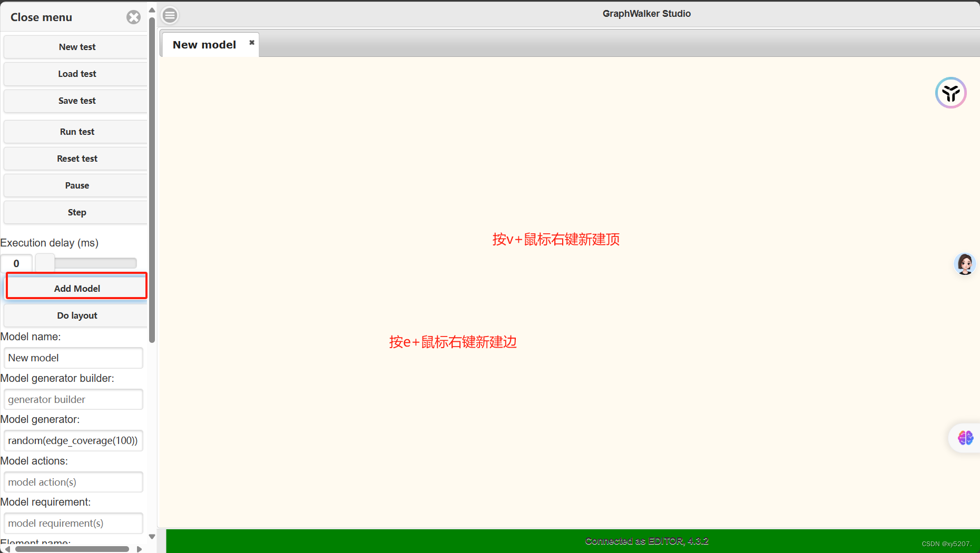Click the Execution delay (ms) label

(50, 243)
